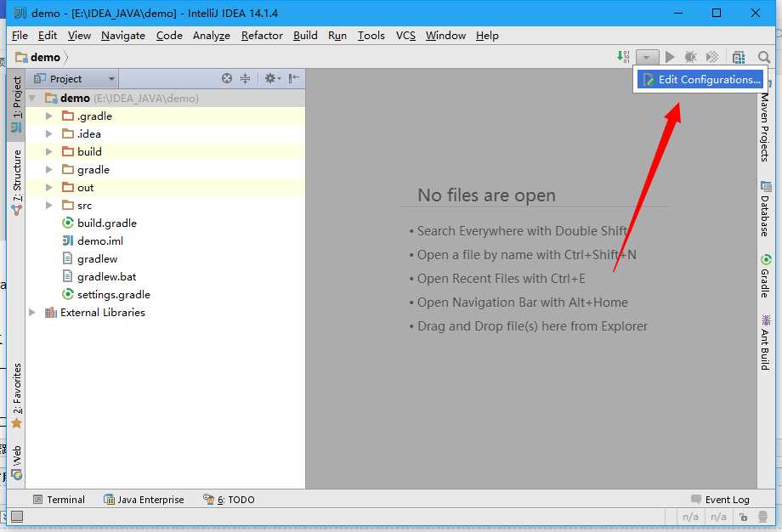Expand the src folder
Viewport: 782px width, 532px height.
point(49,206)
